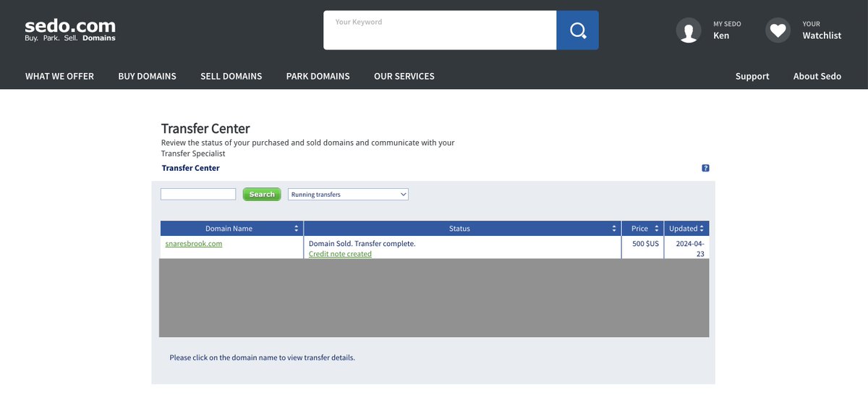Click the bold Transfer Center section label
This screenshot has height=403, width=868.
[x=191, y=168]
